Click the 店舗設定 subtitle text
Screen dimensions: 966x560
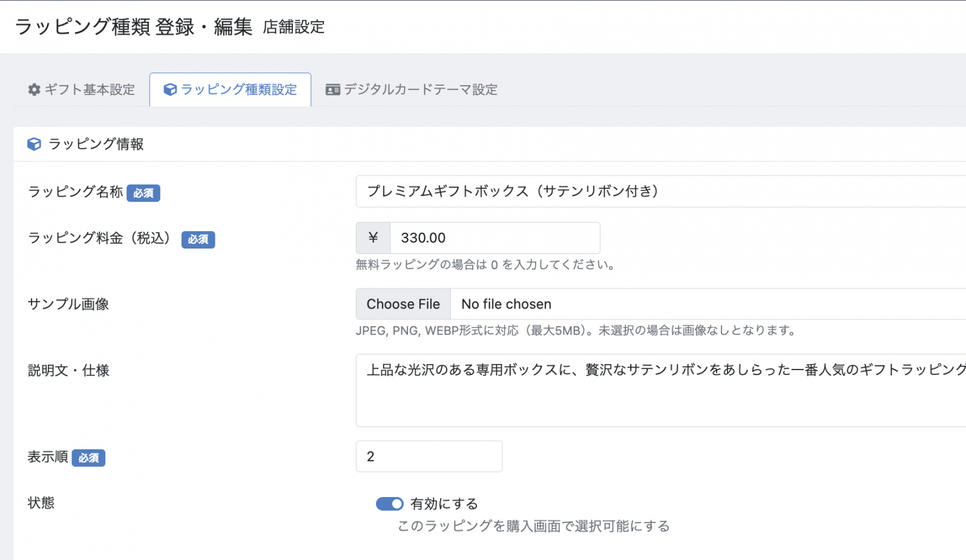pyautogui.click(x=294, y=27)
